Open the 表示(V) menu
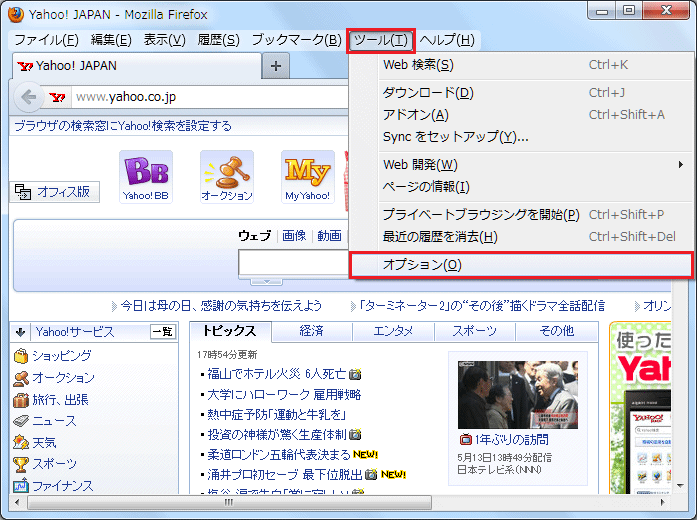This screenshot has height=520, width=697. [164, 40]
